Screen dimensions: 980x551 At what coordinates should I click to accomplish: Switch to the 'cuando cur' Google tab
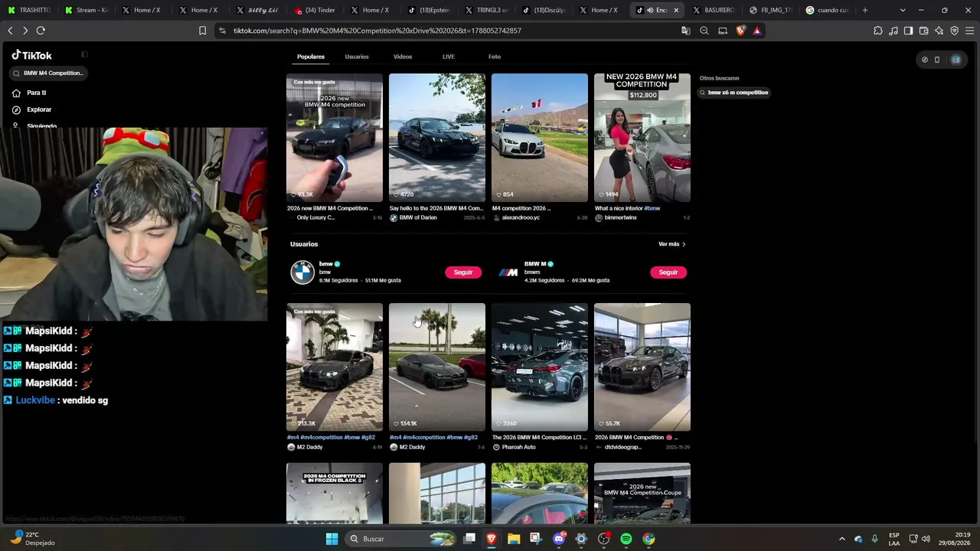click(828, 10)
